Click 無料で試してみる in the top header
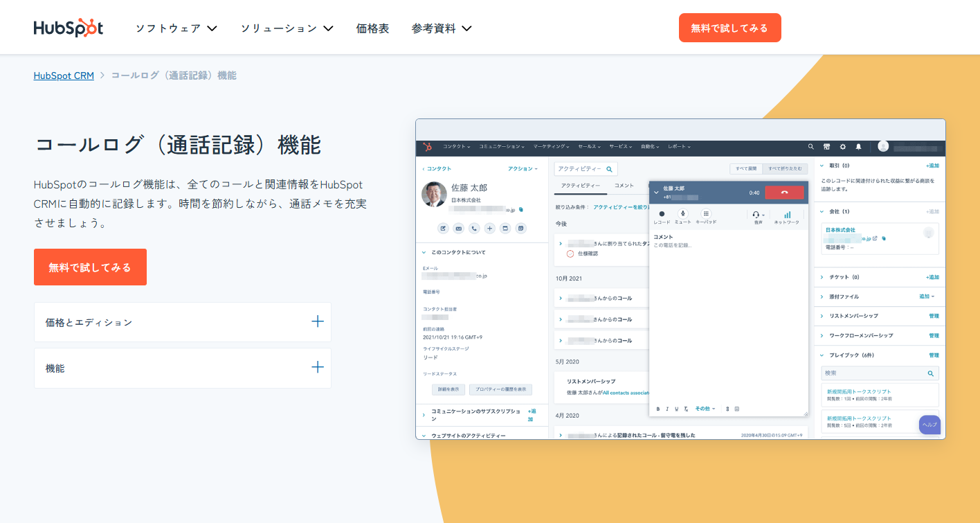Viewport: 980px width, 523px height. click(729, 28)
